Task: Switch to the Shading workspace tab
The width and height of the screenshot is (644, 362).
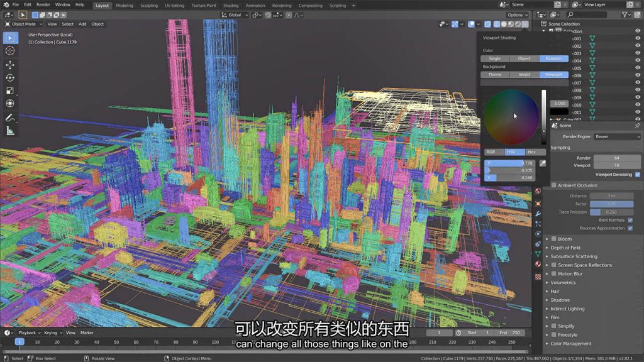Action: tap(231, 6)
